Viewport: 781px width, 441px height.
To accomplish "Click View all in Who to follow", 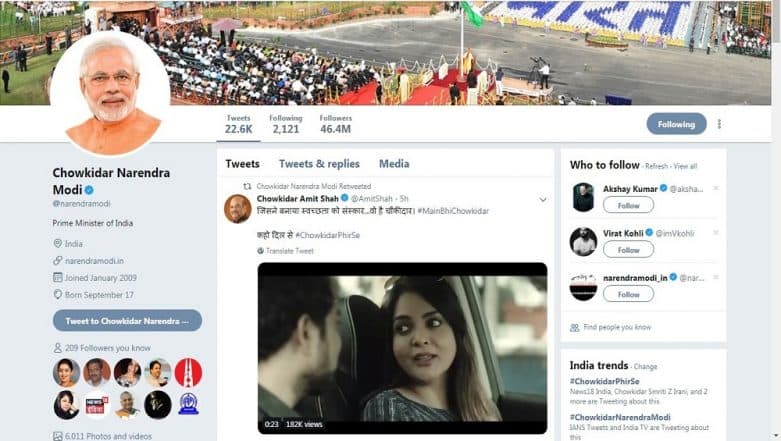I will [685, 166].
